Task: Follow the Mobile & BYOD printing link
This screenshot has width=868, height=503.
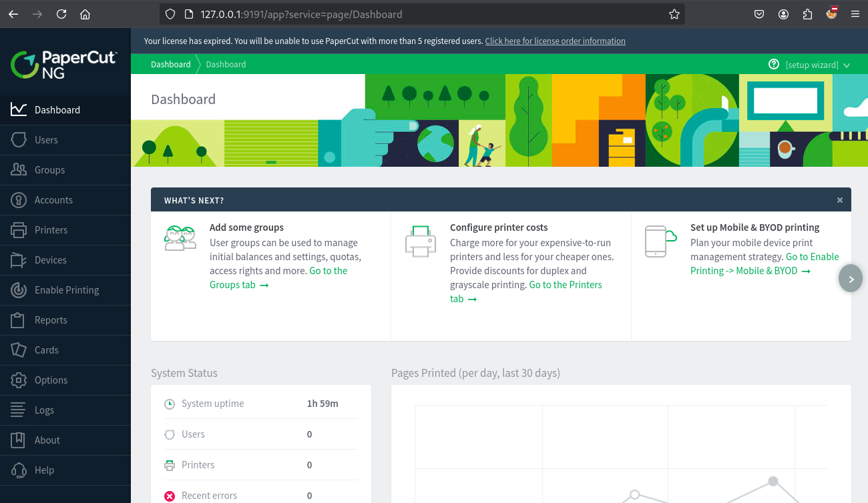Action: pos(765,264)
